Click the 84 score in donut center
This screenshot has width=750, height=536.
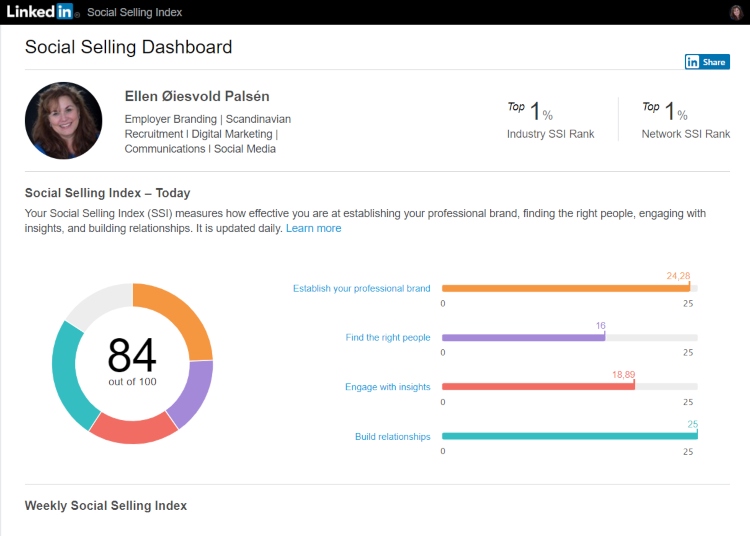tap(132, 355)
